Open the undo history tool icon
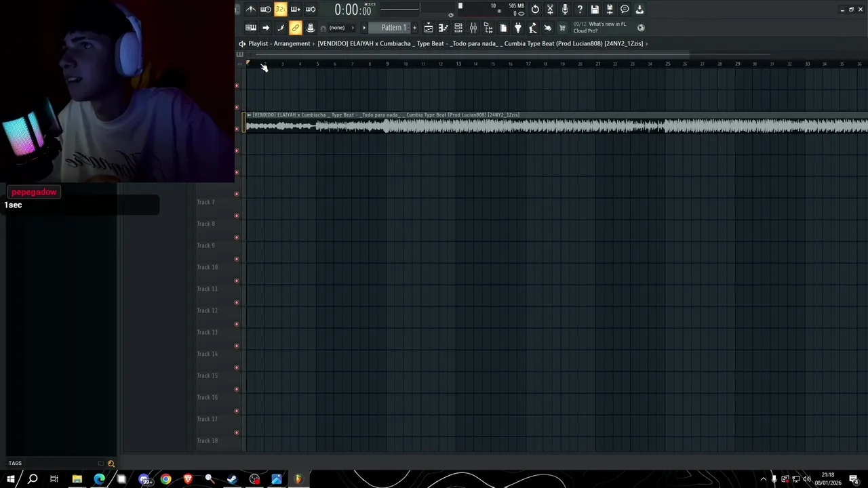The width and height of the screenshot is (868, 488). 535,9
